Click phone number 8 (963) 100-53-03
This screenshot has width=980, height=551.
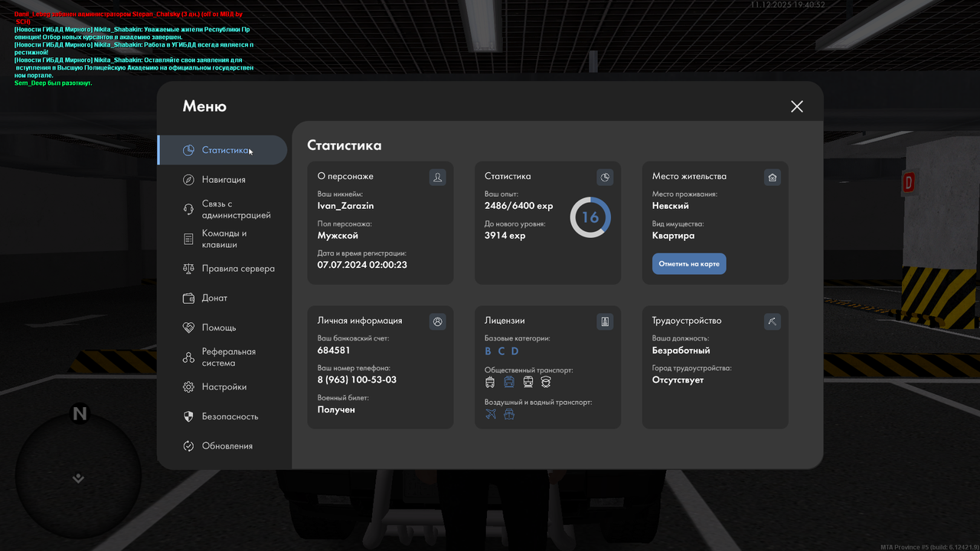[357, 380]
